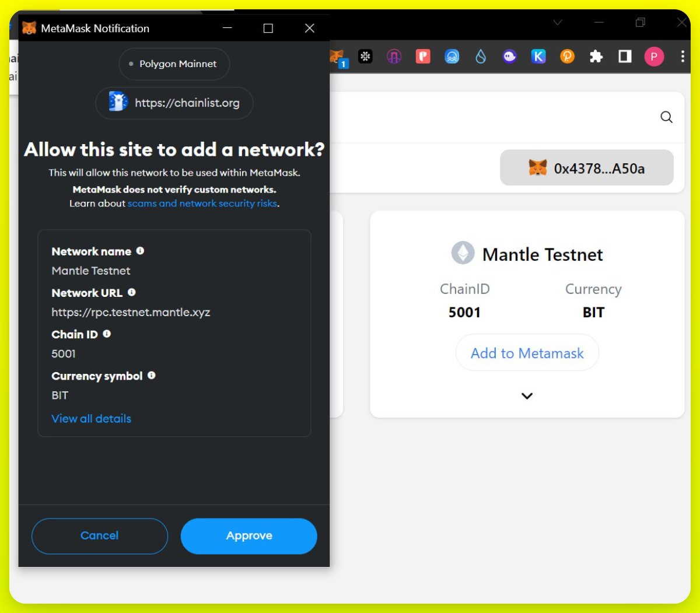Close the MetaMask Notification window
Image resolution: width=700 pixels, height=613 pixels.
310,28
